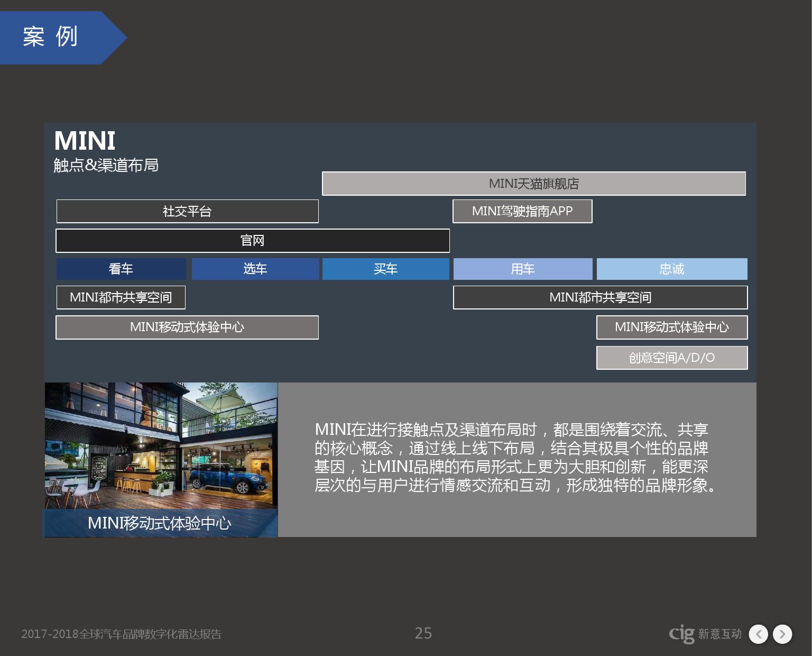This screenshot has height=656, width=812.
Task: Click the 官网 bar
Action: click(252, 241)
